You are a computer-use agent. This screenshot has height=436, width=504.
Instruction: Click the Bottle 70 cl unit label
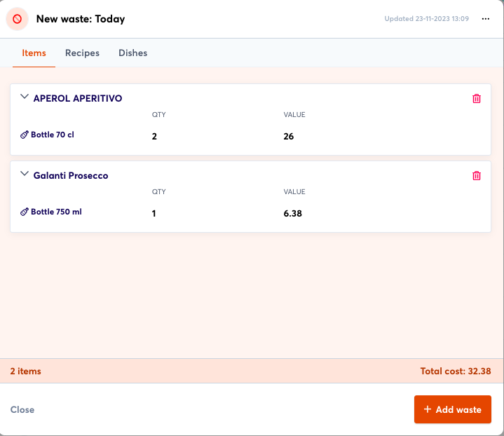[53, 135]
